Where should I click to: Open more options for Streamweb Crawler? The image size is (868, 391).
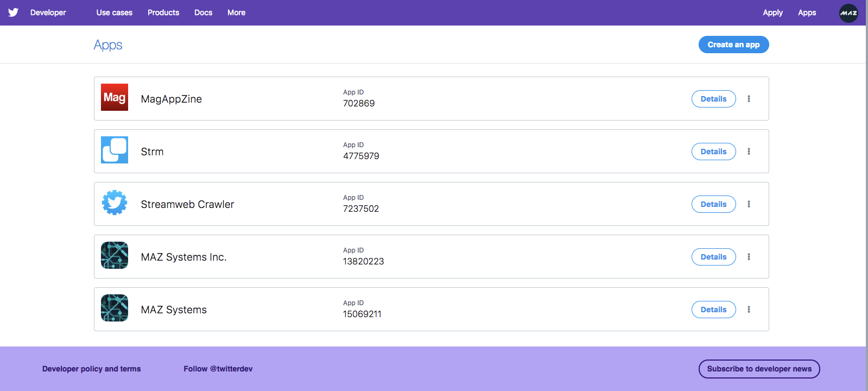749,204
